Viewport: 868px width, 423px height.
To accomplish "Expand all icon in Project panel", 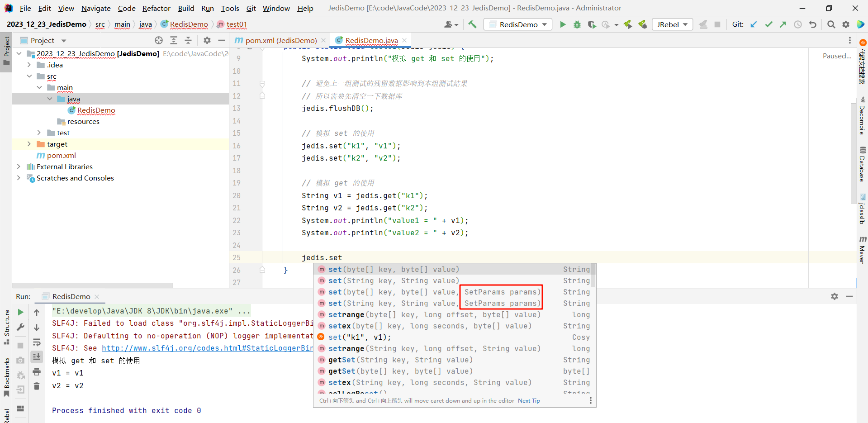I will click(174, 40).
